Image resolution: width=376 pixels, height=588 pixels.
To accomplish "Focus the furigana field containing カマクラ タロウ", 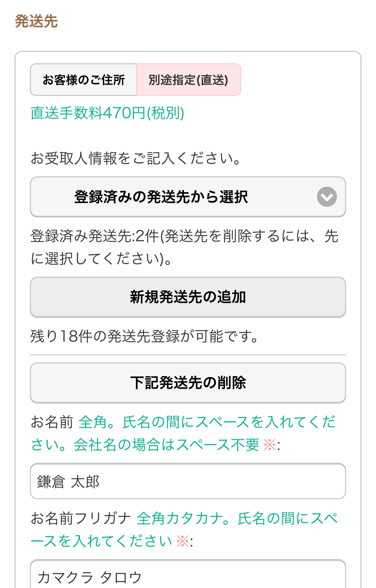I will click(188, 576).
